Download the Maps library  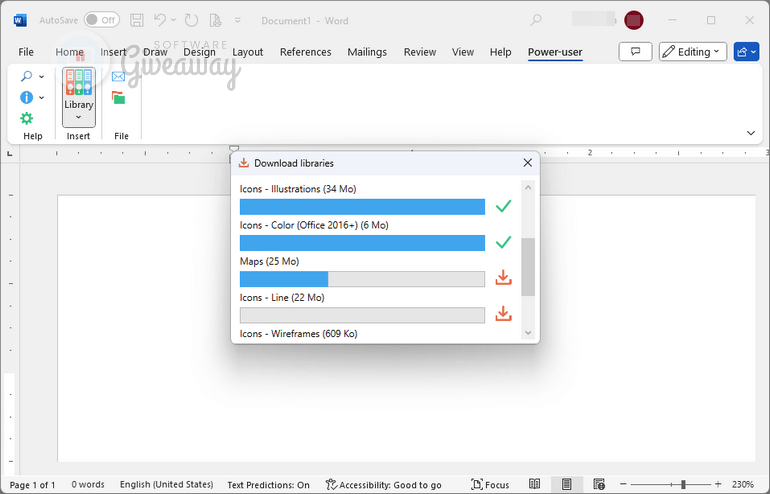coord(503,278)
